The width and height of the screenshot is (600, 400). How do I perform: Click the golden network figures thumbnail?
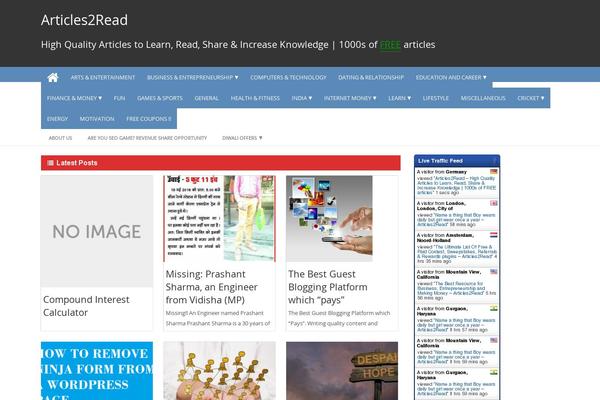220,371
